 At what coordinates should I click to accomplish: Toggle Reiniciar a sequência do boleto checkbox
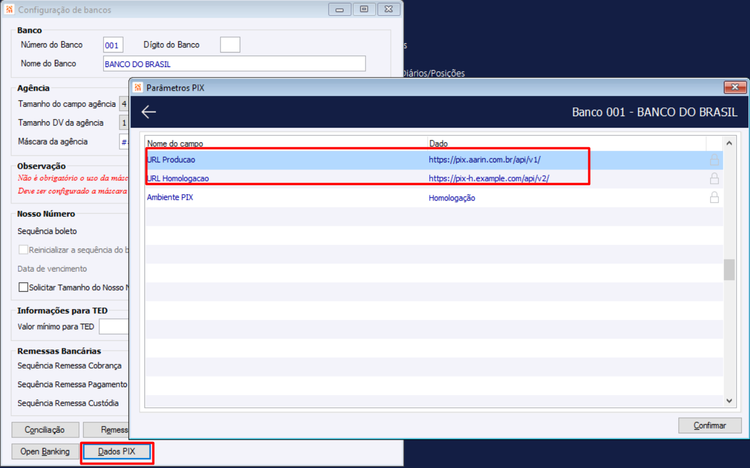pyautogui.click(x=23, y=250)
